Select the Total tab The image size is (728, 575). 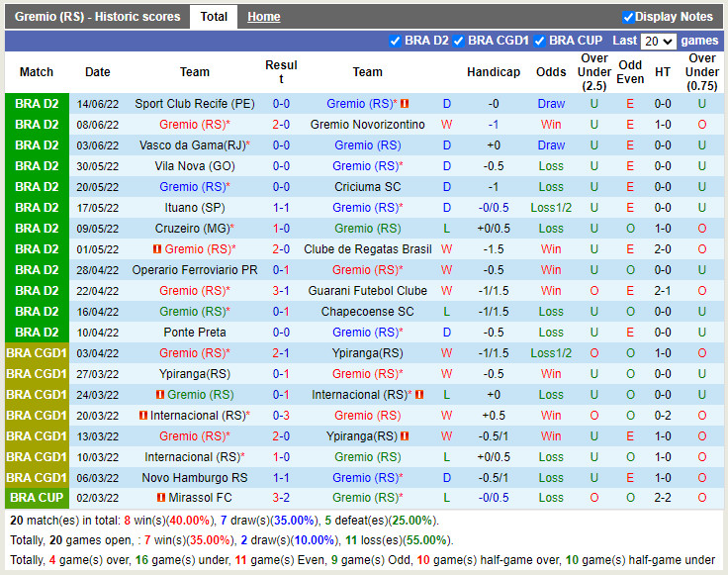pos(214,17)
